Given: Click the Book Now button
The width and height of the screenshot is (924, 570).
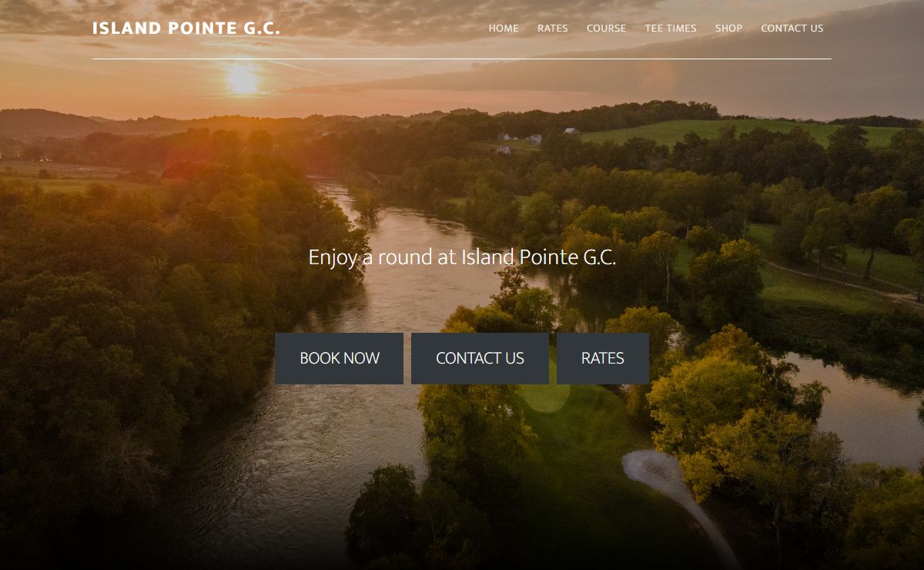Looking at the screenshot, I should [340, 358].
